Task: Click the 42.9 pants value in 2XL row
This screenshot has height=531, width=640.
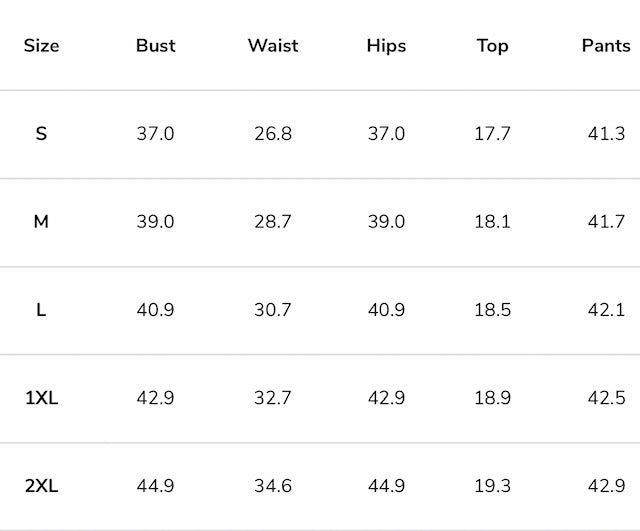Action: [606, 487]
